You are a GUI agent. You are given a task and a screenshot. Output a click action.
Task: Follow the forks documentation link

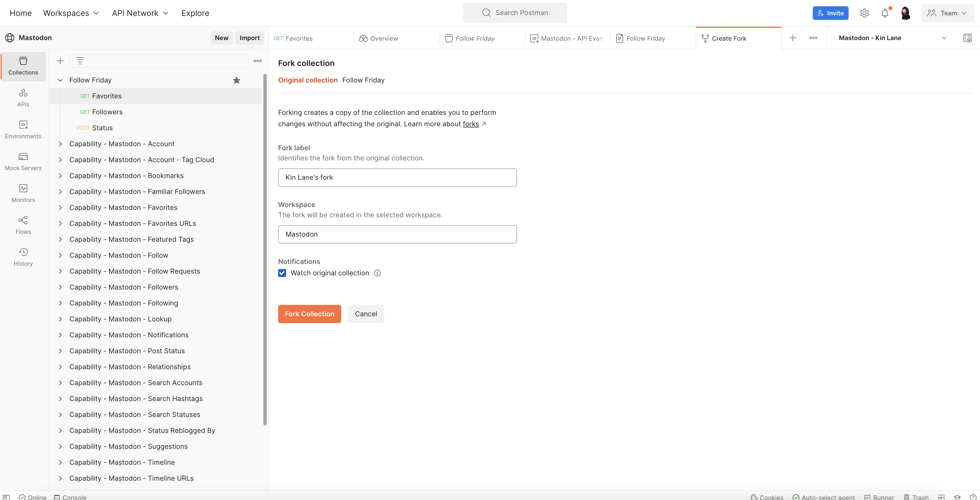tap(471, 124)
